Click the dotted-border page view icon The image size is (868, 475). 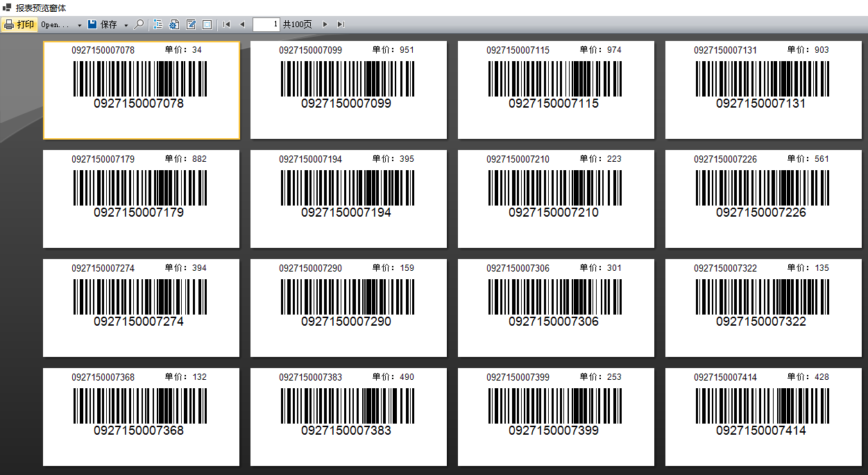click(x=207, y=24)
